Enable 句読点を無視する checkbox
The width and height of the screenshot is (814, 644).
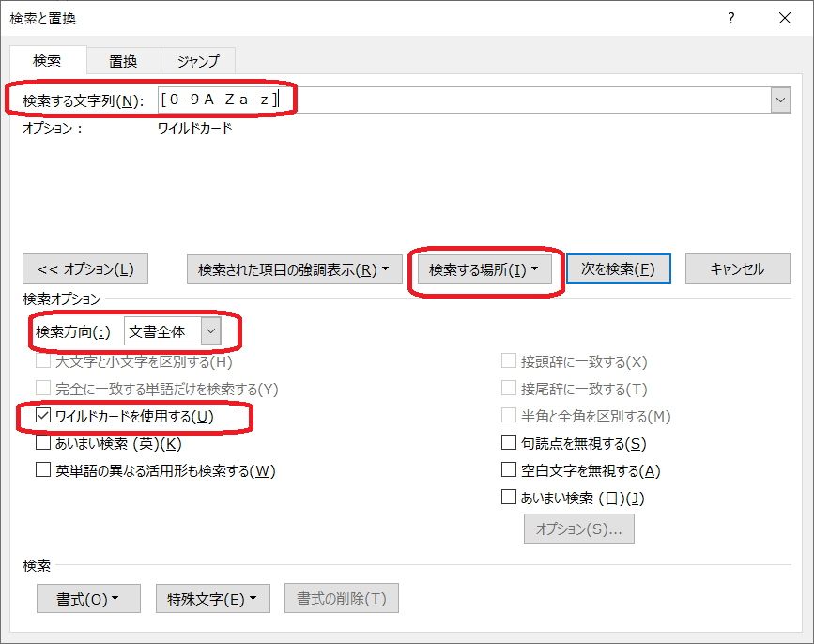coord(509,443)
